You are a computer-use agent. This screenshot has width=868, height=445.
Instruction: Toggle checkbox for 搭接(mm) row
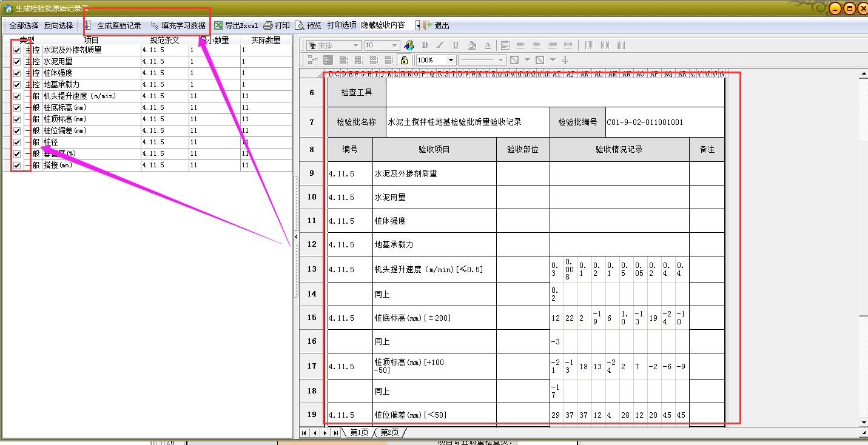tap(17, 166)
